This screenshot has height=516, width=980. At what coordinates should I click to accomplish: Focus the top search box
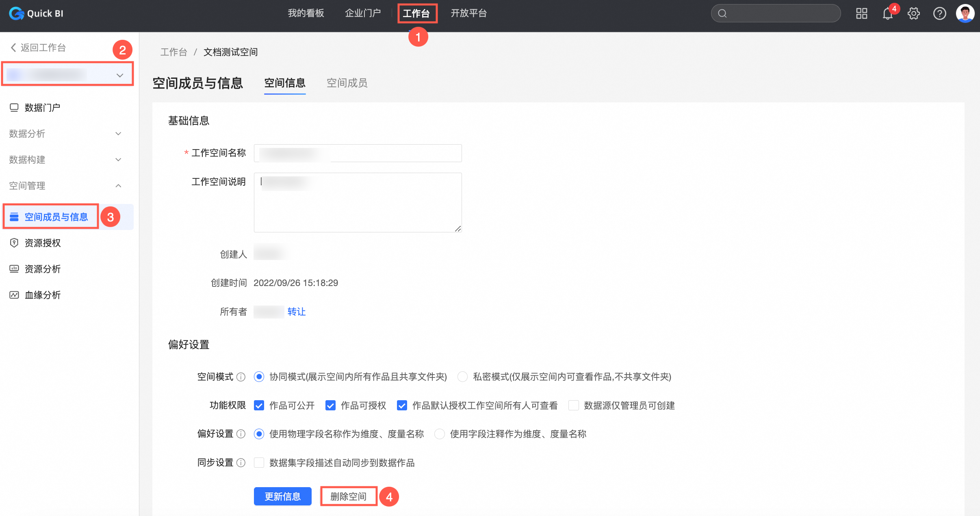tap(776, 13)
